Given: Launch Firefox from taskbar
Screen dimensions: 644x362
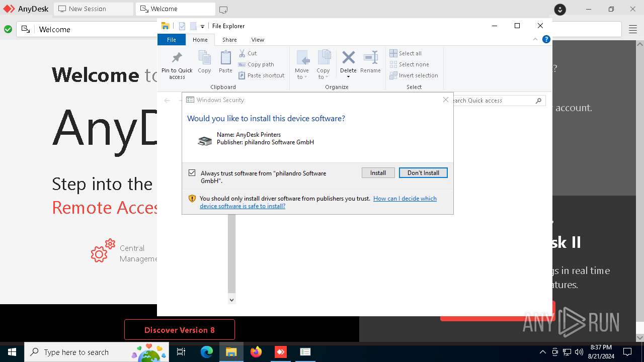Looking at the screenshot, I should click(x=256, y=352).
